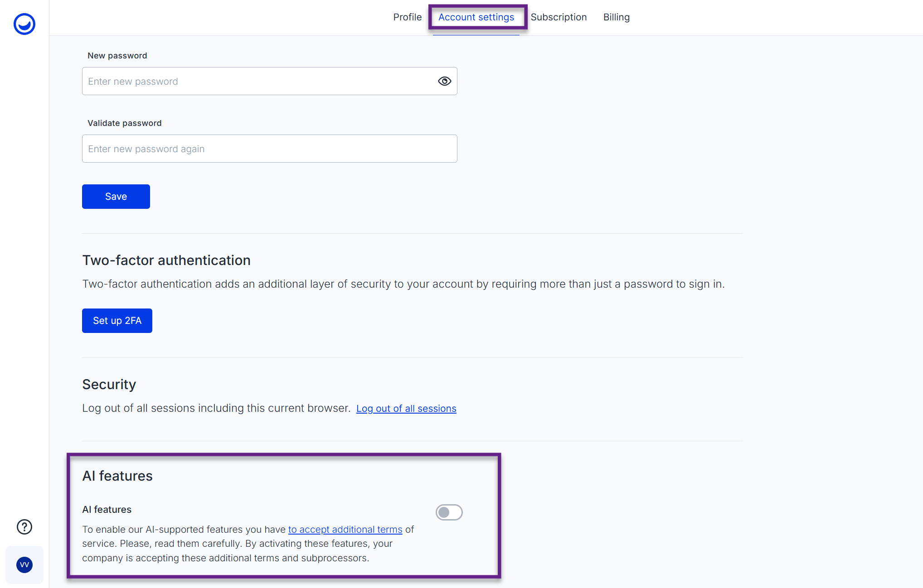
Task: Click the Two-factor authentication heading
Action: coord(166,260)
